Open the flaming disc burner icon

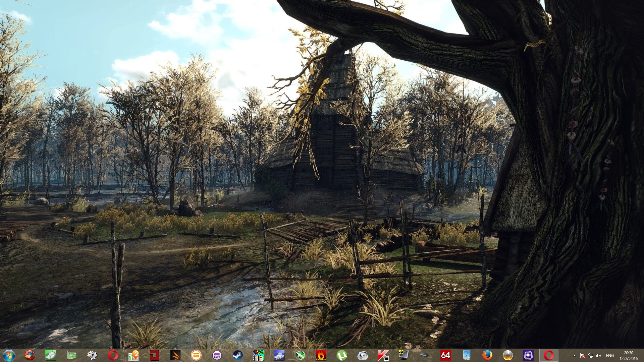click(x=508, y=355)
